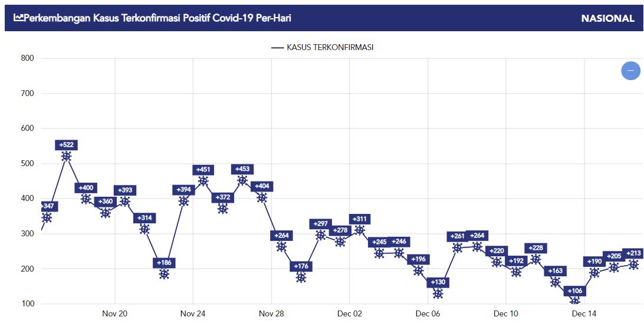
Task: Click the +451 value label
Action: pos(203,170)
